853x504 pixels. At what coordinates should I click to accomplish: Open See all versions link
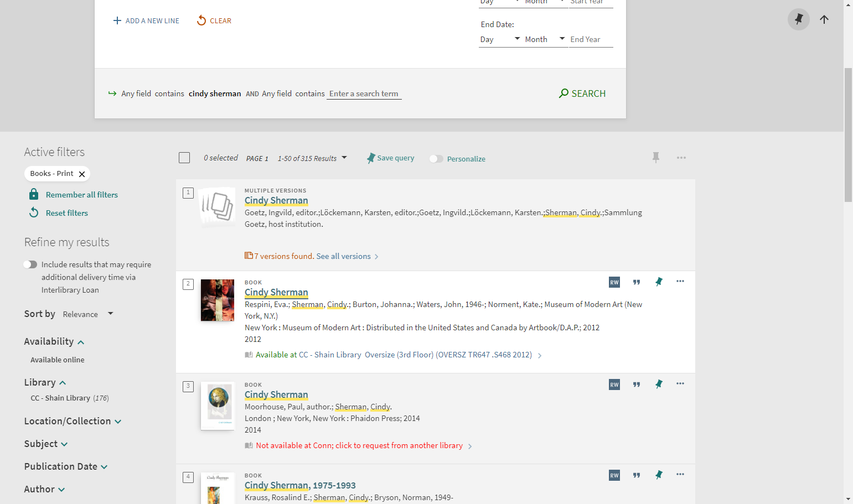(347, 256)
